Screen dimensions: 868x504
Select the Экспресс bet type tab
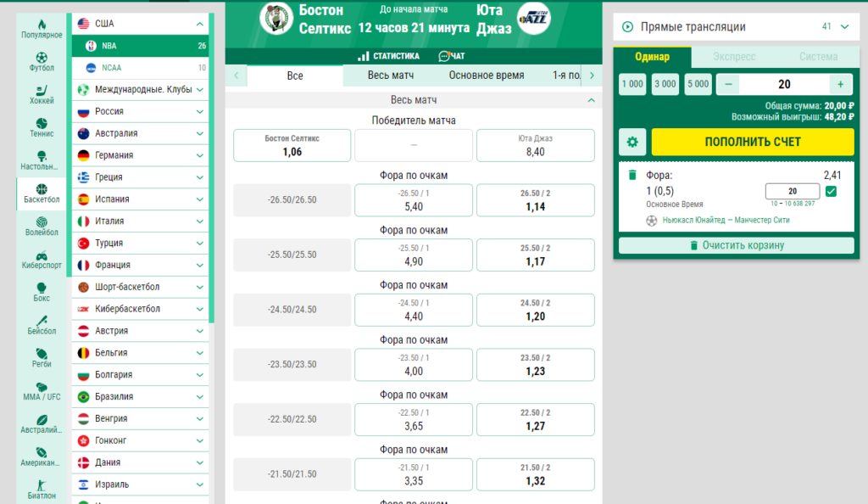(734, 57)
